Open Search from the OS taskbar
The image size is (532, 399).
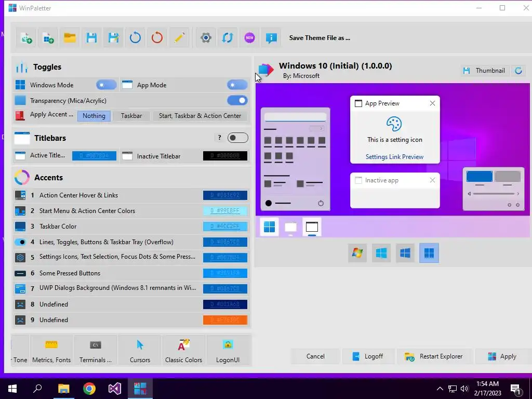click(x=37, y=389)
